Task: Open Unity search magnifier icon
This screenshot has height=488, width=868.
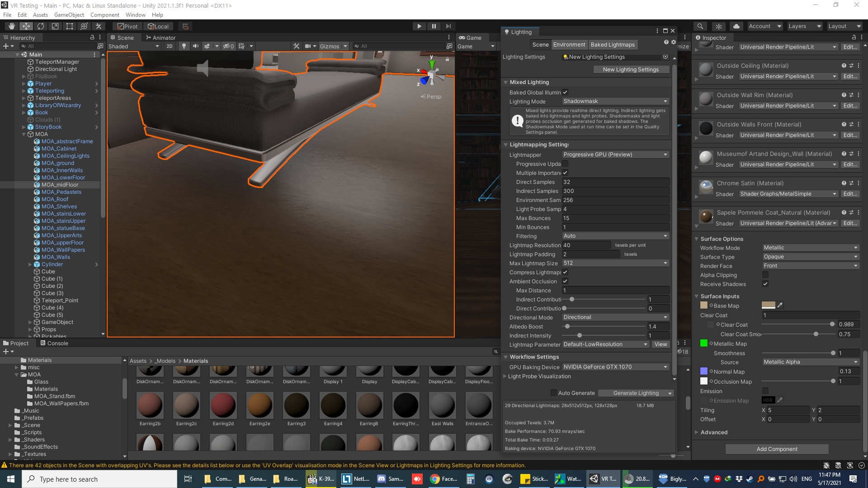Action: pyautogui.click(x=700, y=26)
